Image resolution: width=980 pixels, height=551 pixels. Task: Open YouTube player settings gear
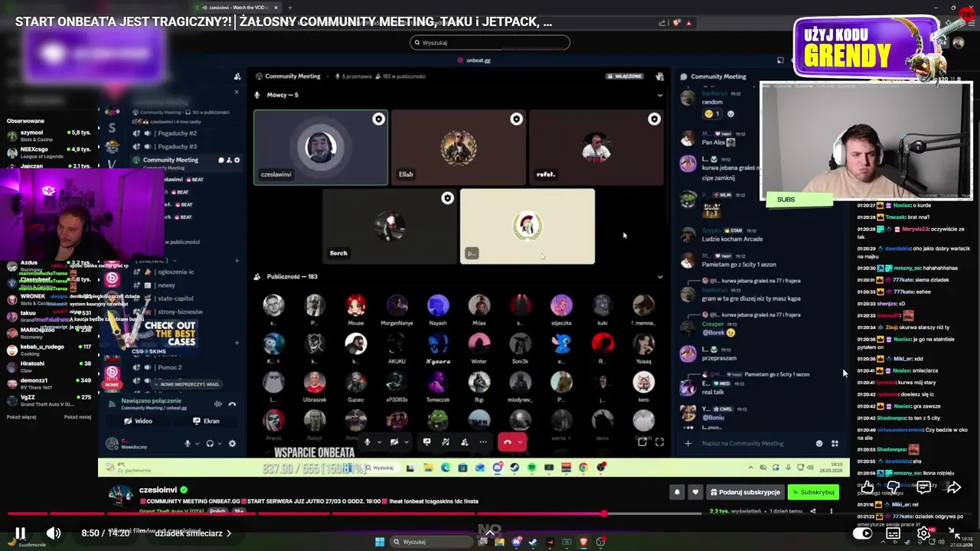click(x=924, y=533)
